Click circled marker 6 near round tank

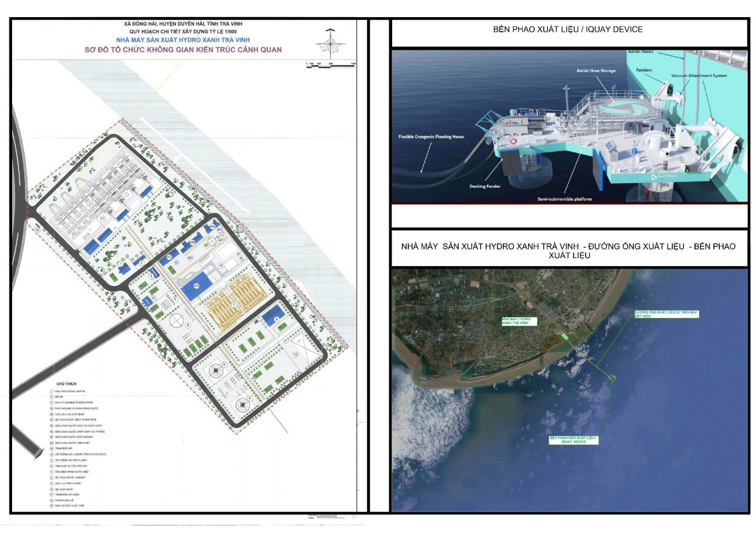pyautogui.click(x=188, y=325)
